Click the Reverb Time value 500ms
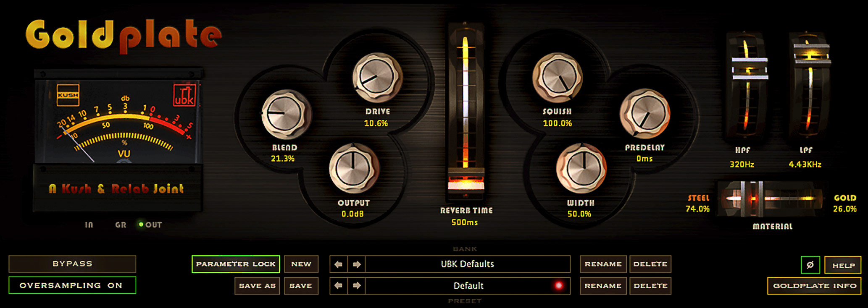The width and height of the screenshot is (868, 308). (x=465, y=222)
